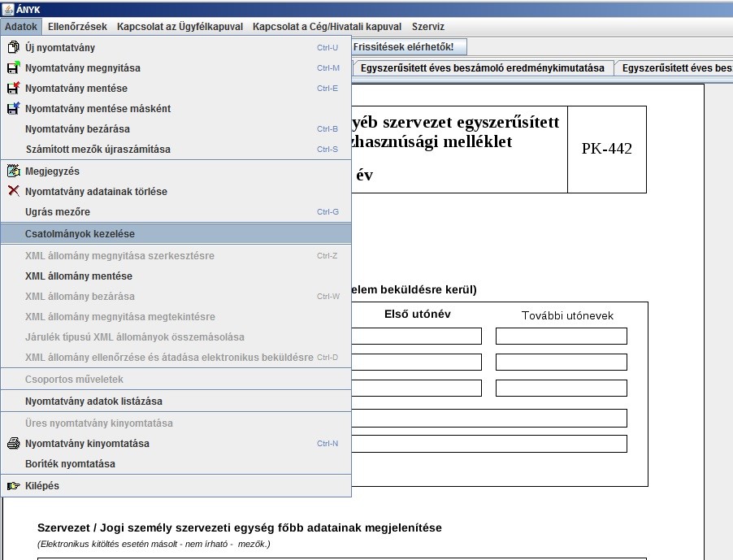The image size is (733, 560).
Task: Choose Kilépés to exit
Action: click(176, 486)
